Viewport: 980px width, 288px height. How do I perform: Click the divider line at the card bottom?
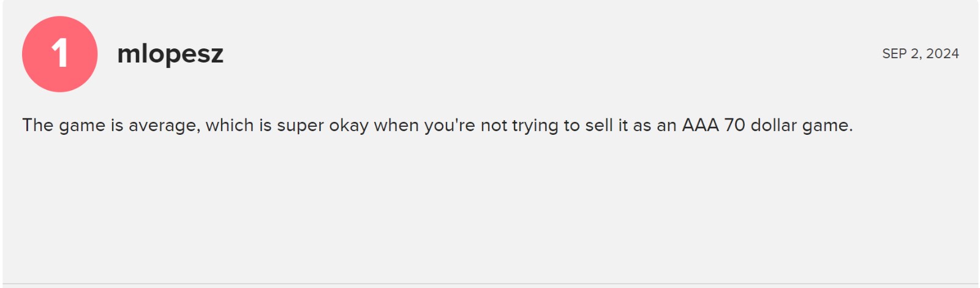pyautogui.click(x=490, y=284)
